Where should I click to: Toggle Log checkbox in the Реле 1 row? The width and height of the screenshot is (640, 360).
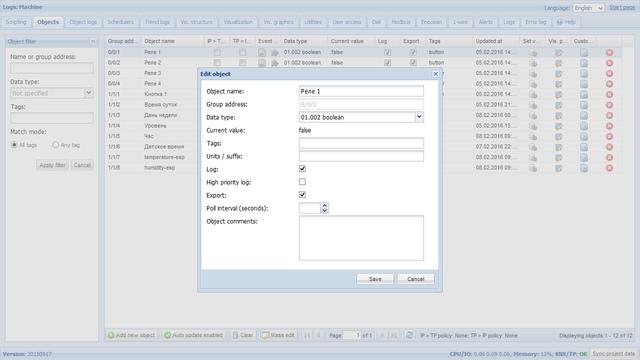click(387, 53)
